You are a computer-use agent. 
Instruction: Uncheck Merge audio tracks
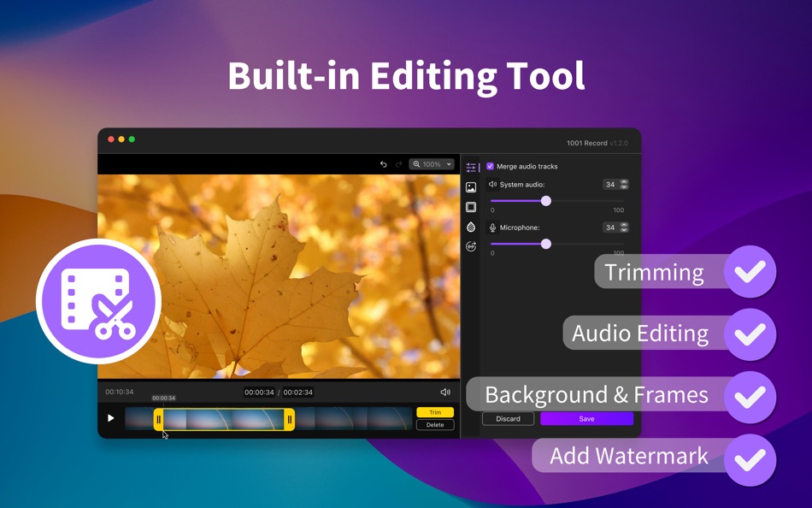[x=490, y=167]
